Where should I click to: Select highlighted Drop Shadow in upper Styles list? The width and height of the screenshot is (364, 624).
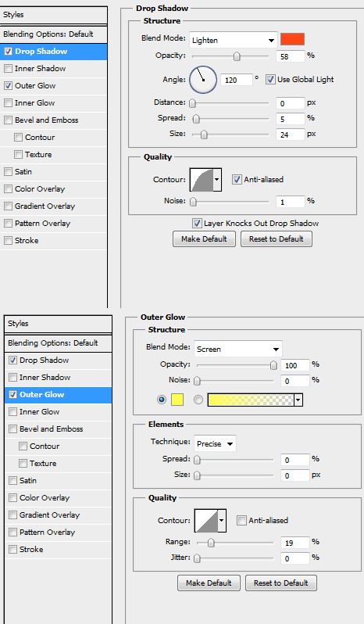click(x=53, y=52)
